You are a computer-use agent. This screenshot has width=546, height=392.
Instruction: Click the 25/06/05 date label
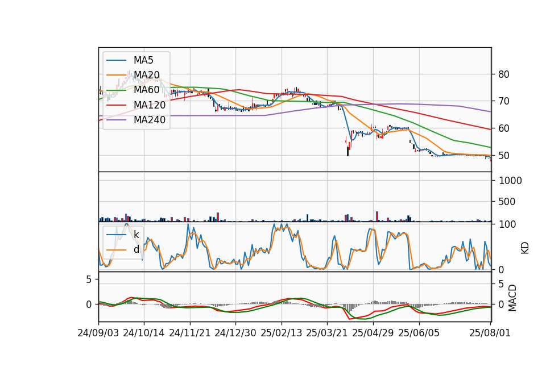click(x=419, y=333)
